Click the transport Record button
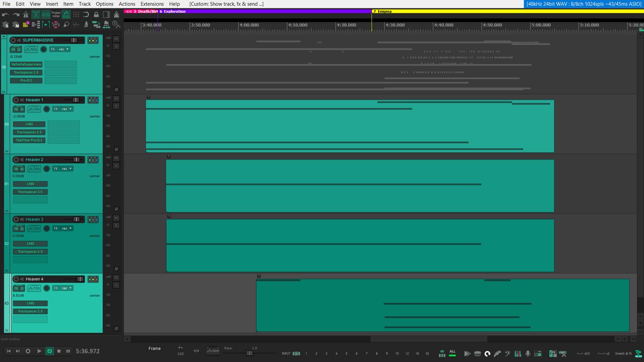The width and height of the screenshot is (644, 362). click(x=28, y=351)
